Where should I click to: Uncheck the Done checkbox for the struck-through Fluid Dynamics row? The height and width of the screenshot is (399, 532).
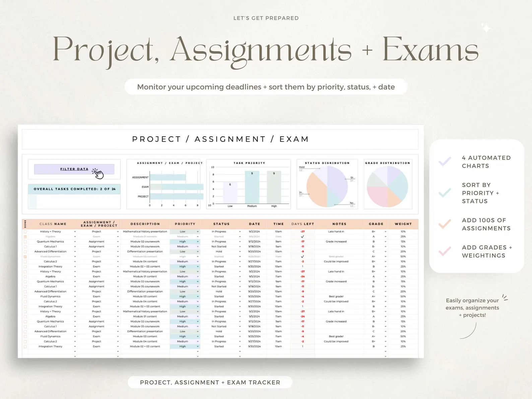[25, 257]
